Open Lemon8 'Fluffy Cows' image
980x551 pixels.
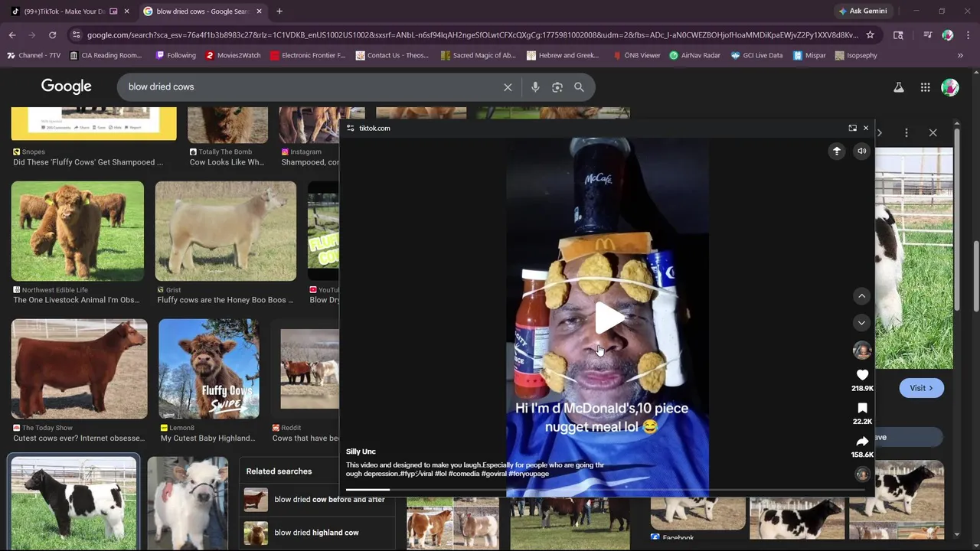[x=209, y=369]
